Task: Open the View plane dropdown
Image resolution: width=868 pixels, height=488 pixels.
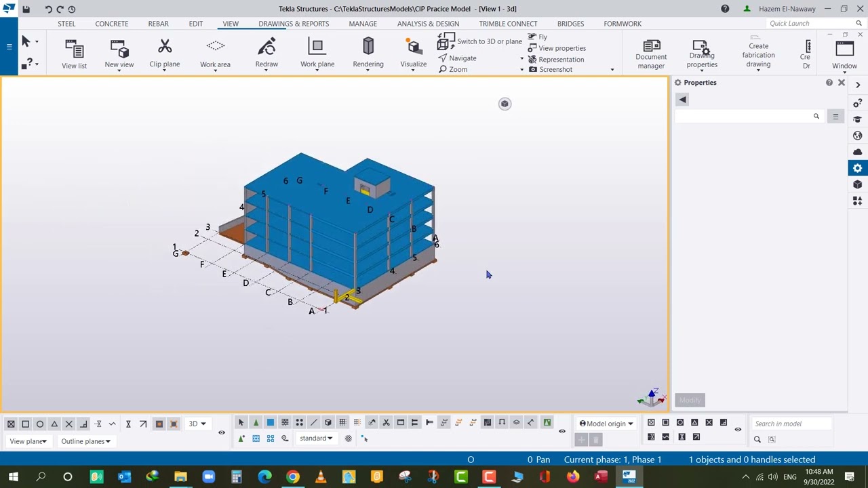Action: click(28, 441)
